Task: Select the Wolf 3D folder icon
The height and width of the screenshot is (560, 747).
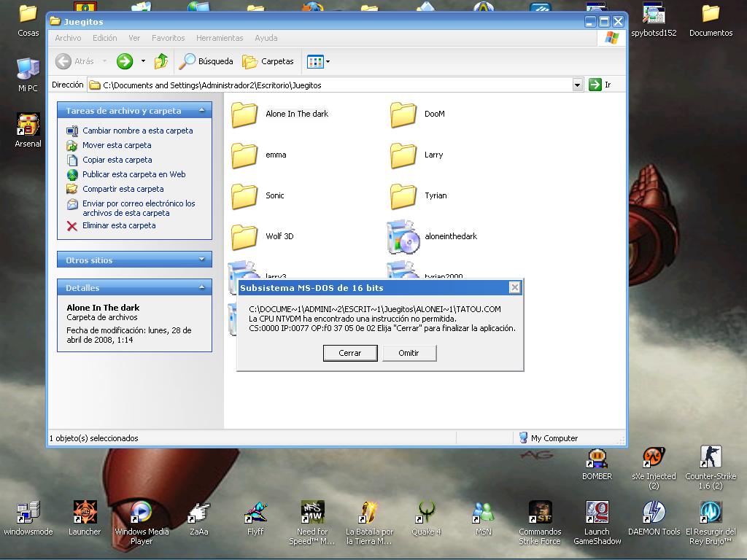Action: click(x=244, y=237)
